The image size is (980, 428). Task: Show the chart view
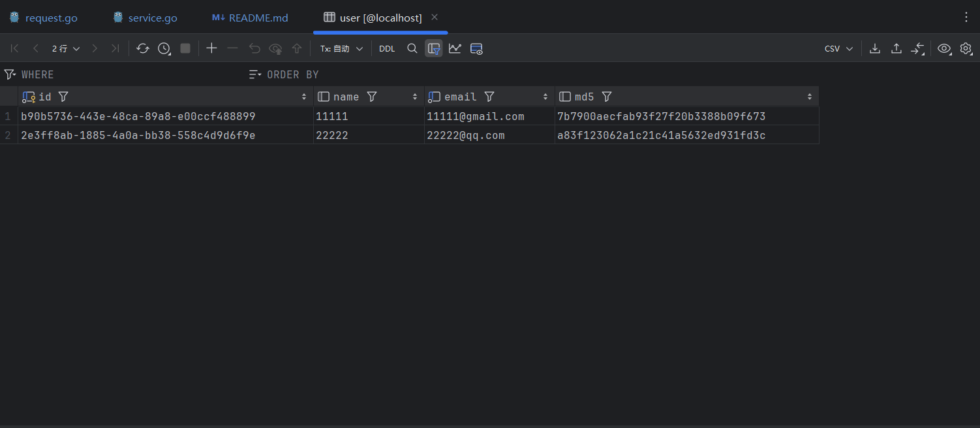pos(455,48)
